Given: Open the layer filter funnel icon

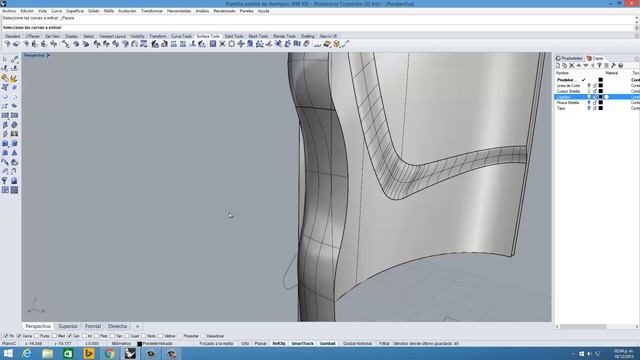Looking at the screenshot, I should click(x=600, y=65).
